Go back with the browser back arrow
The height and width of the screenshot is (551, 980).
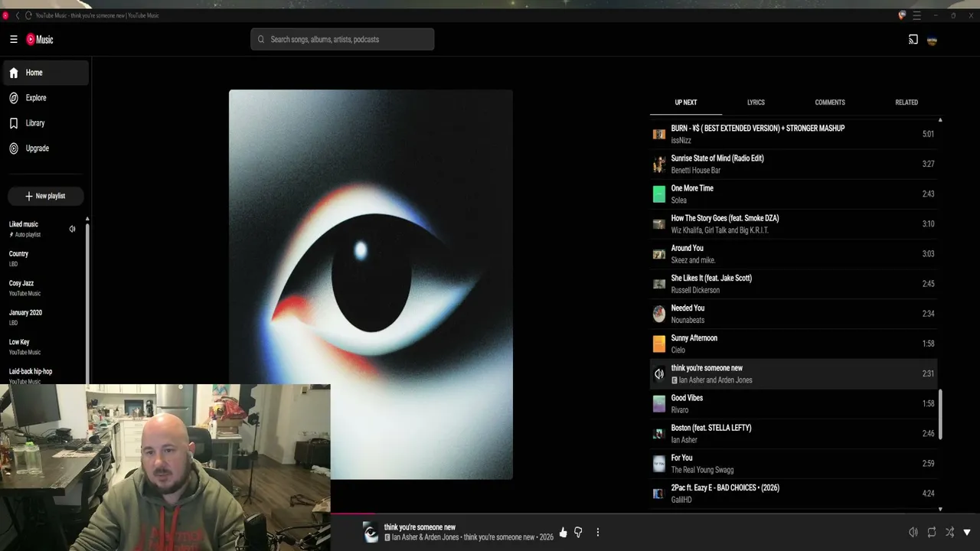point(17,15)
